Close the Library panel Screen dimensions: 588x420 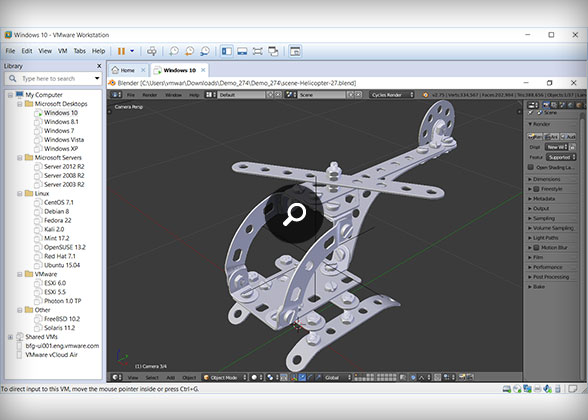point(99,66)
